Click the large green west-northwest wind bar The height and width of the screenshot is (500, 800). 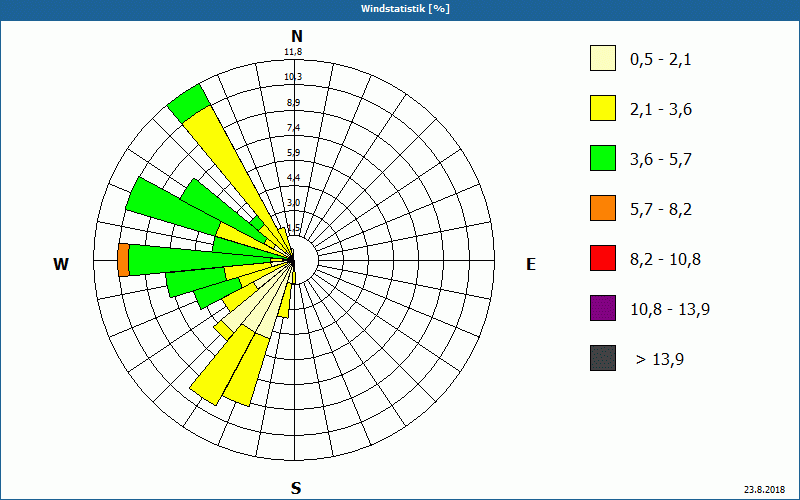coord(173,206)
